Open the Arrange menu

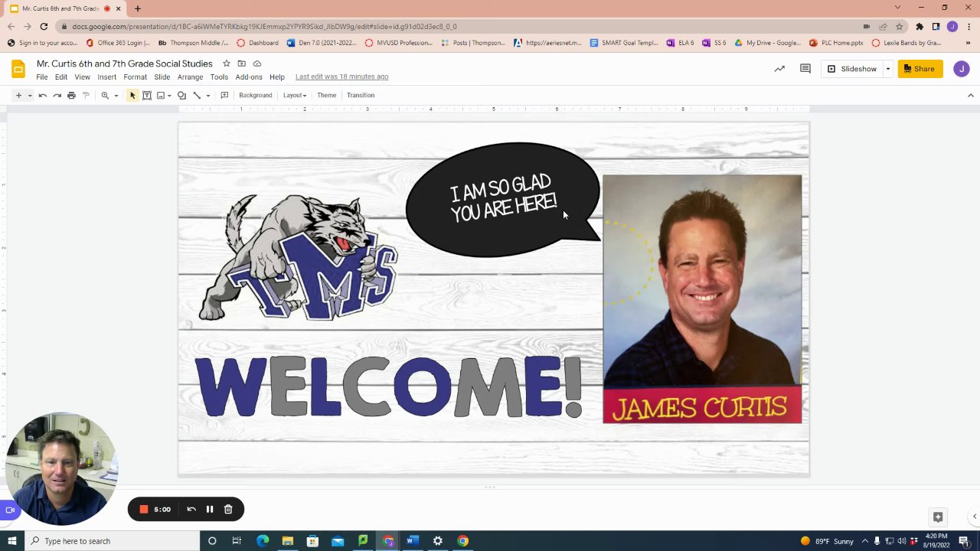click(191, 77)
